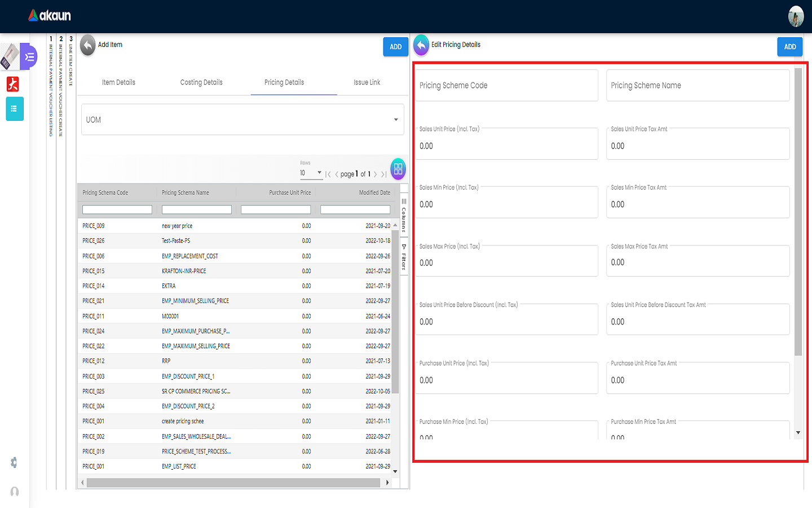This screenshot has width=812, height=508.
Task: Open the Columns side panel
Action: pyautogui.click(x=404, y=215)
